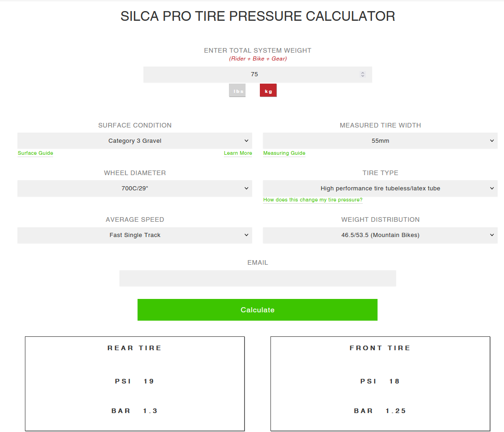This screenshot has height=432, width=504.
Task: Select the kg weight unit toggle
Action: coord(268,91)
